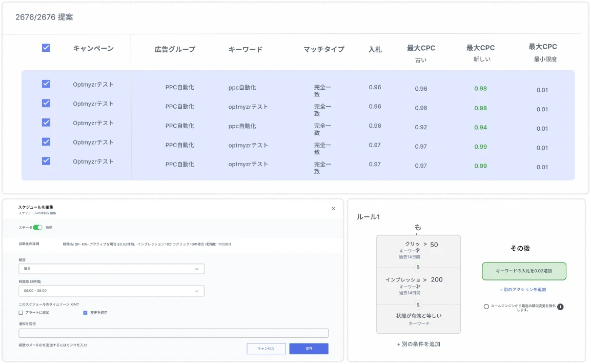Viewport: 591px width, 364px height.
Task: Click + 別の条件を追加 link
Action: tap(418, 344)
